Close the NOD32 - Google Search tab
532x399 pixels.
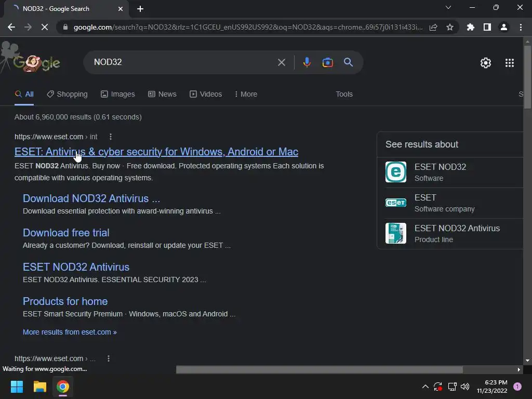(121, 9)
